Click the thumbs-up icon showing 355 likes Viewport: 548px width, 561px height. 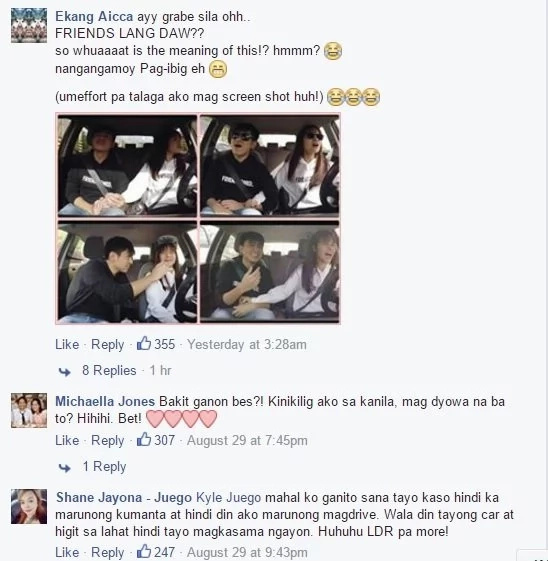pos(144,343)
